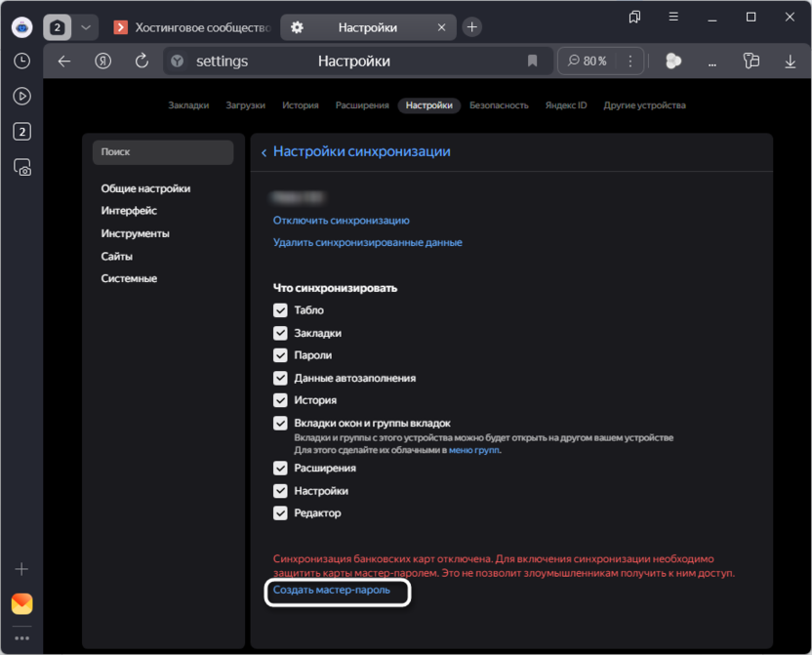
Task: Click the Поиск settings search field
Action: pos(163,152)
